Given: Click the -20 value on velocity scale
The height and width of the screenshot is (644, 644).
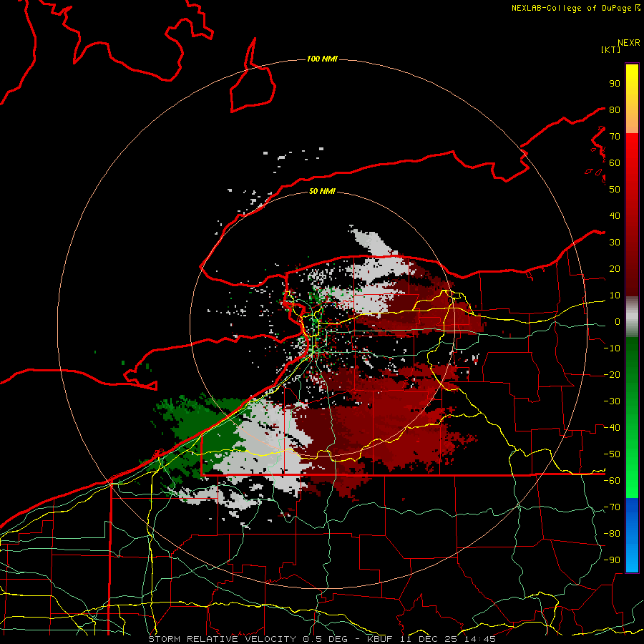Looking at the screenshot, I should pyautogui.click(x=612, y=375).
